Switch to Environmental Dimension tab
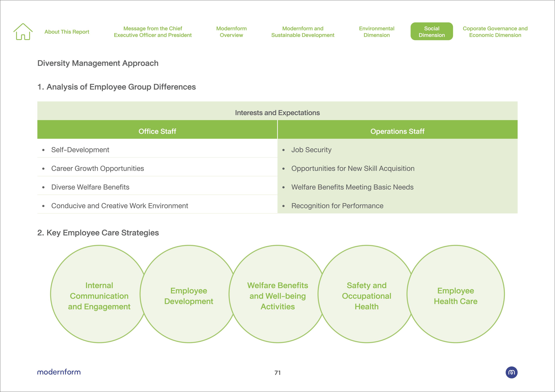Viewport: 555px width, 392px height. [376, 32]
